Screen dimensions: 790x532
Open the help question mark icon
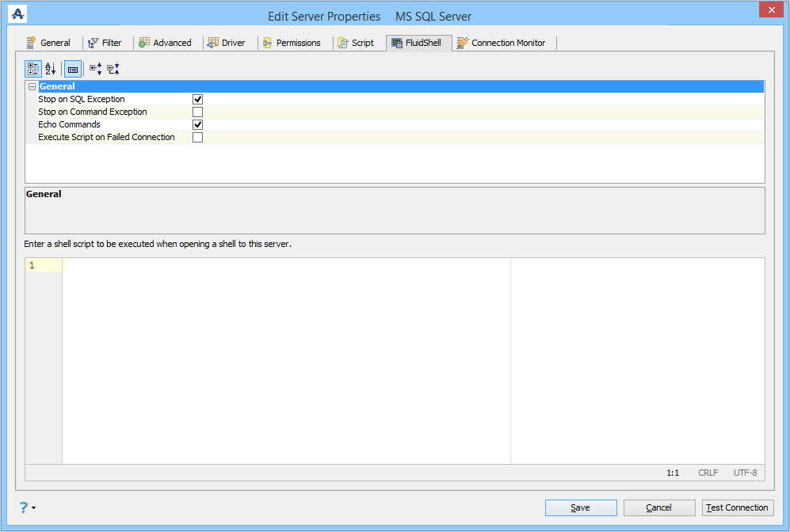pos(24,507)
